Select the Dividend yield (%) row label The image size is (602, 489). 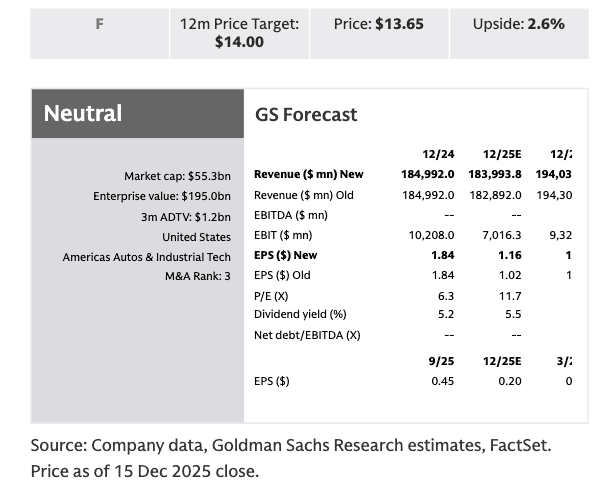tap(302, 315)
